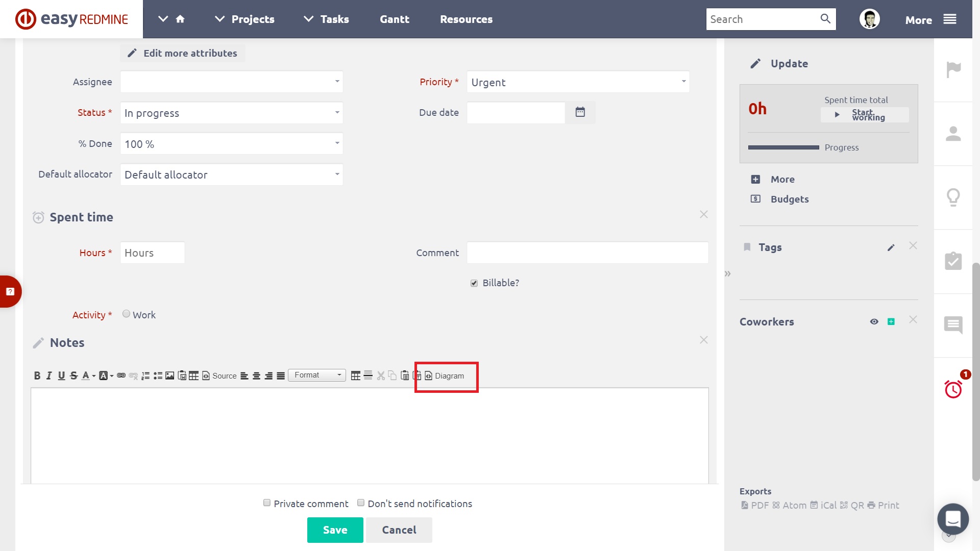The image size is (980, 551).
Task: Open the Tasks menu in the top navigation
Action: (x=334, y=19)
